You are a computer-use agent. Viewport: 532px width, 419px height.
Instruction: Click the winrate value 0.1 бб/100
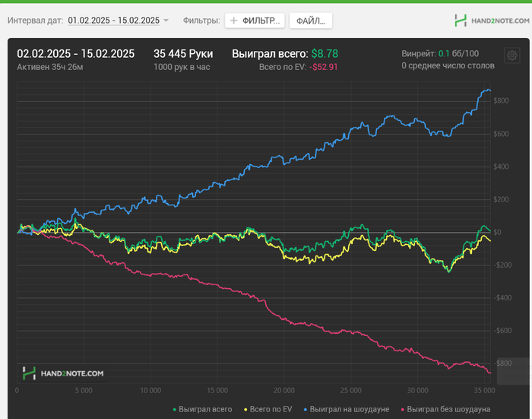click(x=458, y=54)
